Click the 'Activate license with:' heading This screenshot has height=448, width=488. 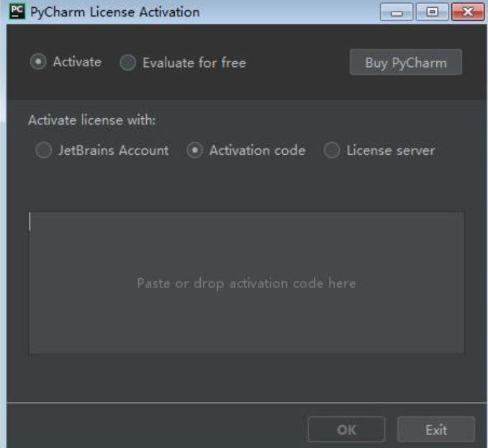92,120
